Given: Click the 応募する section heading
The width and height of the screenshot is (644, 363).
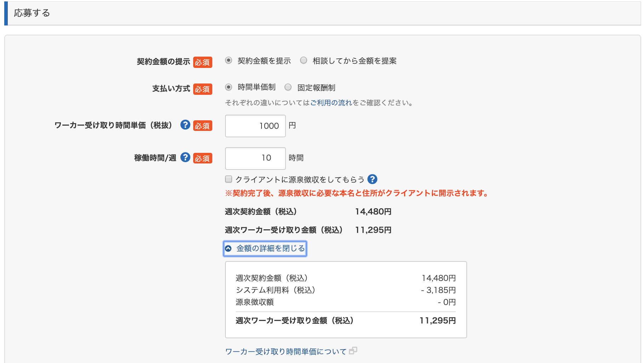Looking at the screenshot, I should (x=32, y=13).
